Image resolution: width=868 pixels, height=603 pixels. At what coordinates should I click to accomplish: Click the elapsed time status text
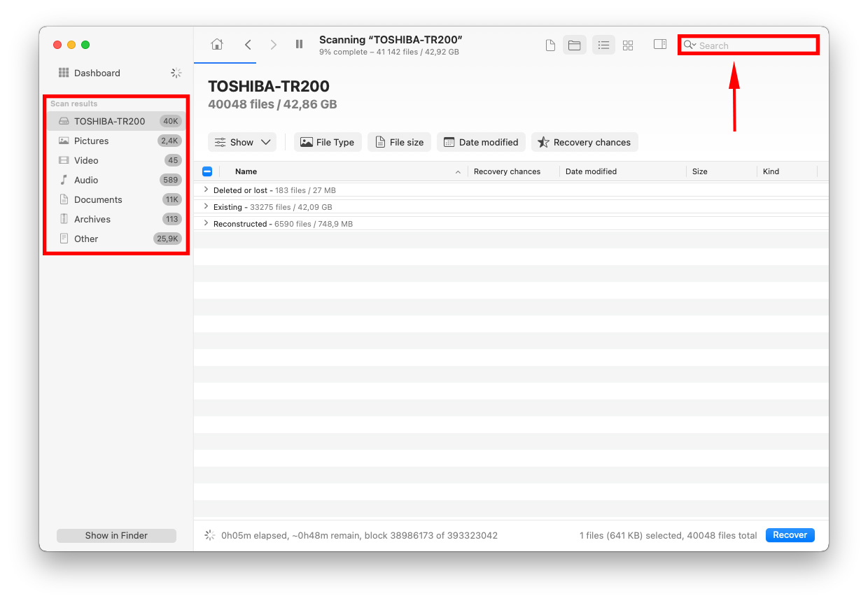coord(360,536)
